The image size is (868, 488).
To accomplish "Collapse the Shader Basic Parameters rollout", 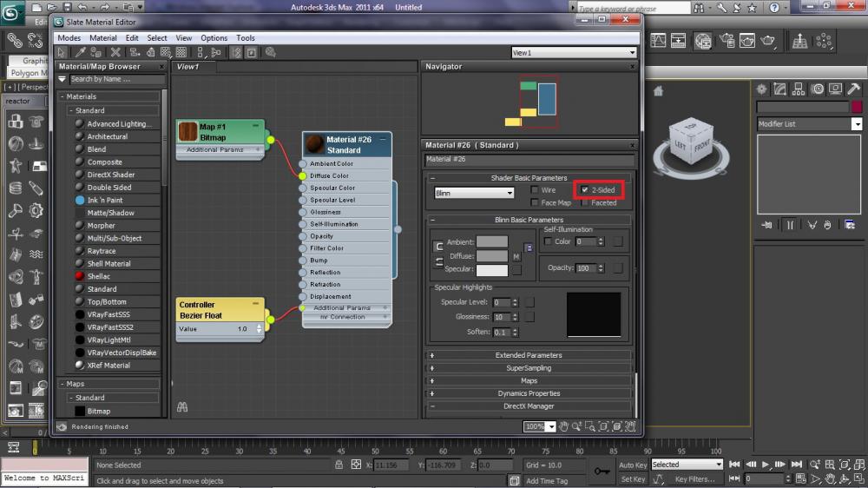I will pyautogui.click(x=529, y=178).
